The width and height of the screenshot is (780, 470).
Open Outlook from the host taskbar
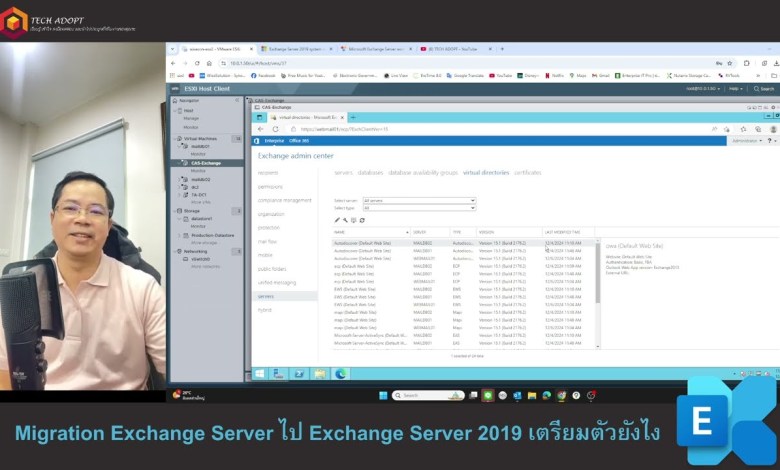tap(517, 395)
